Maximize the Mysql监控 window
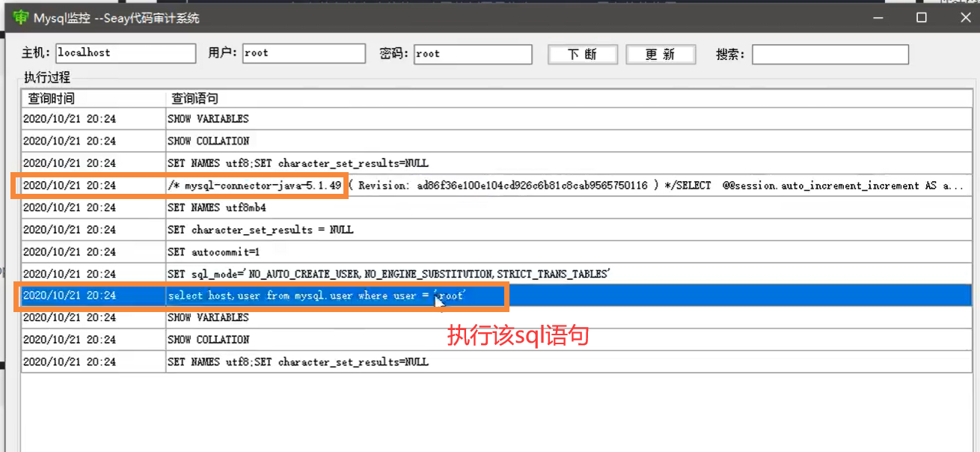Viewport: 980px width, 452px height. (922, 17)
